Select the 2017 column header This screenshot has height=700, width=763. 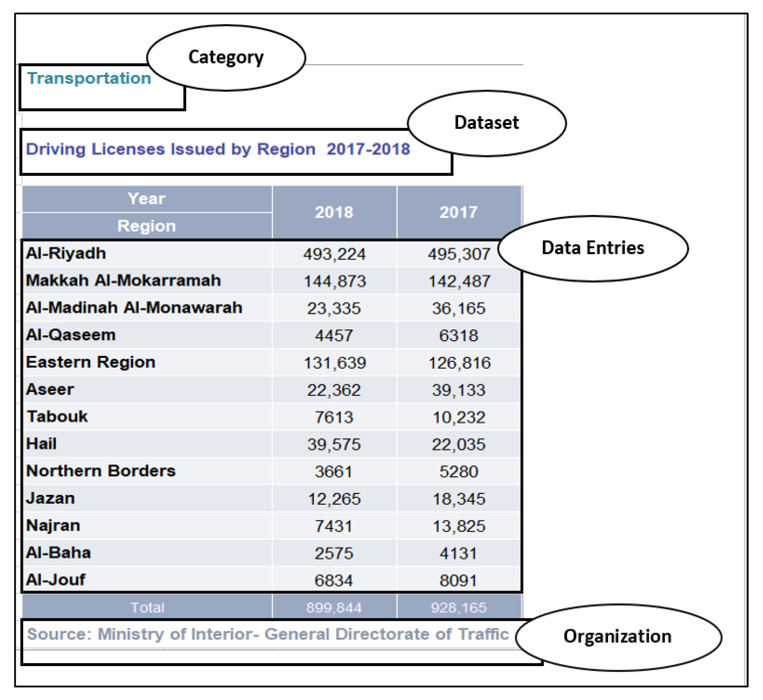click(458, 212)
